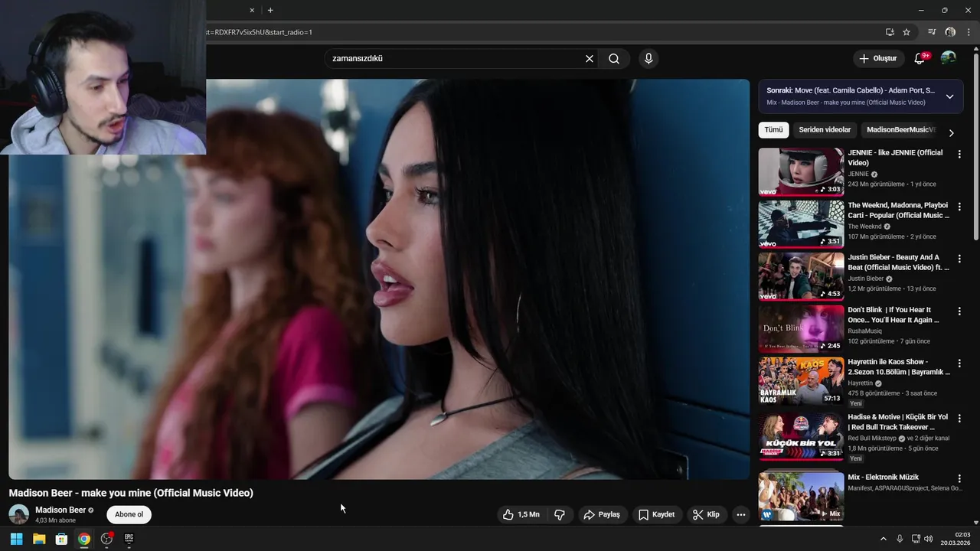The width and height of the screenshot is (980, 551).
Task: Open the Don't Blink video thumbnail
Action: (x=801, y=328)
